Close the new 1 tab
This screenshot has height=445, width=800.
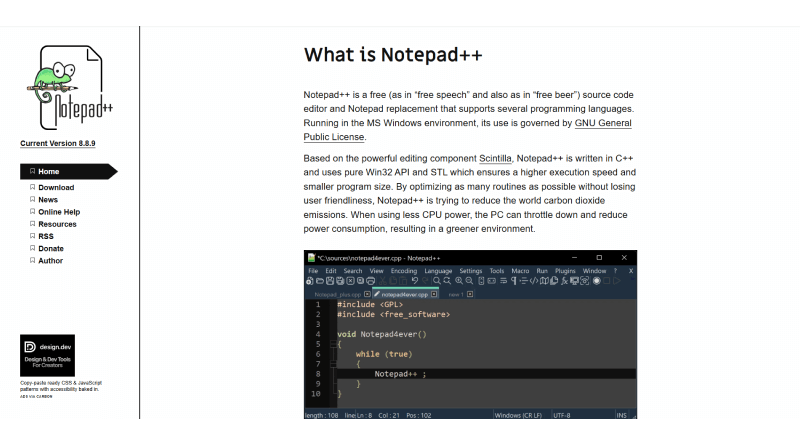pyautogui.click(x=470, y=294)
